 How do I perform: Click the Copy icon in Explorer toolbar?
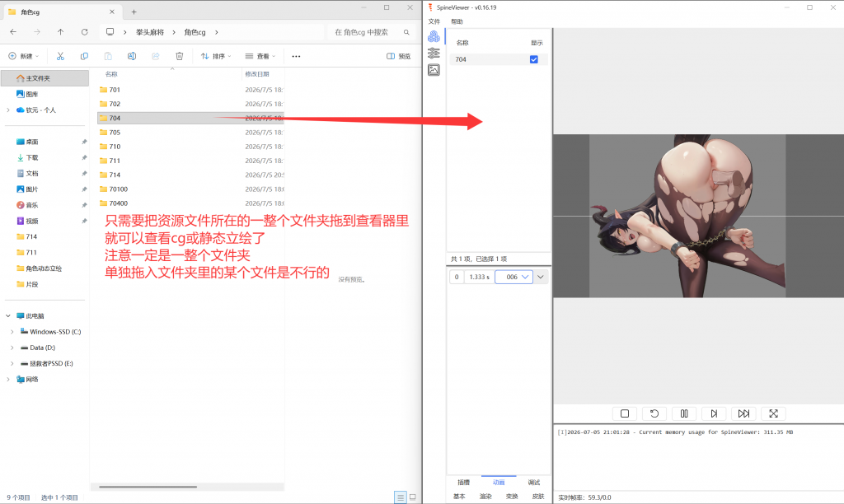(84, 56)
